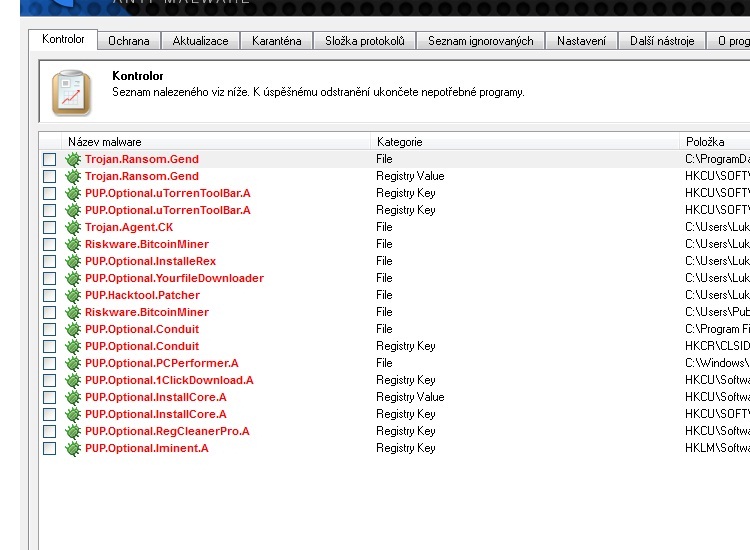
Task: Click the bug icon for PUP.Optional.YourfileDownloader
Action: 73,278
